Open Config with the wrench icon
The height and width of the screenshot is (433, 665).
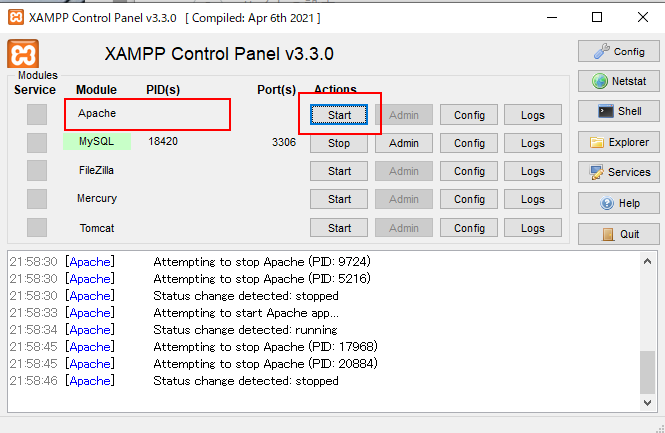(x=618, y=51)
